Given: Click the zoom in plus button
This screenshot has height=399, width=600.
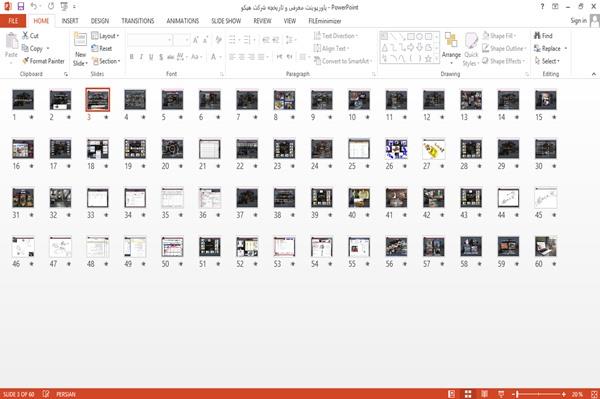Looking at the screenshot, I should pos(563,394).
